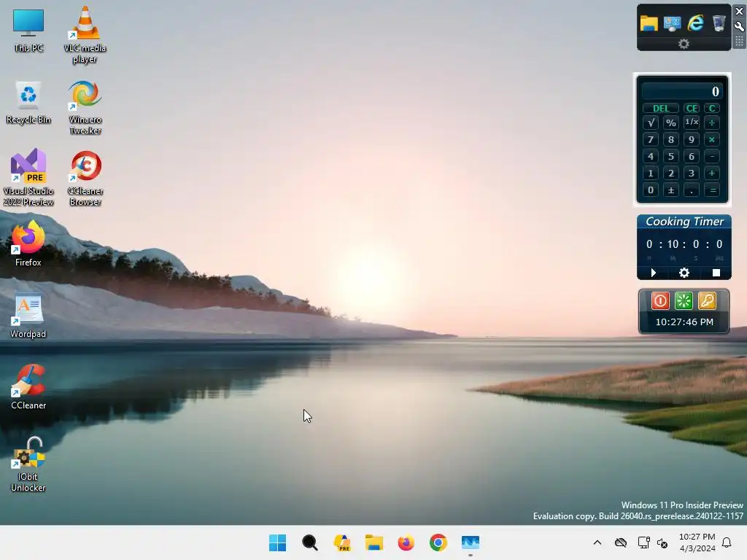
Task: Click the percent calculator key
Action: tap(671, 122)
